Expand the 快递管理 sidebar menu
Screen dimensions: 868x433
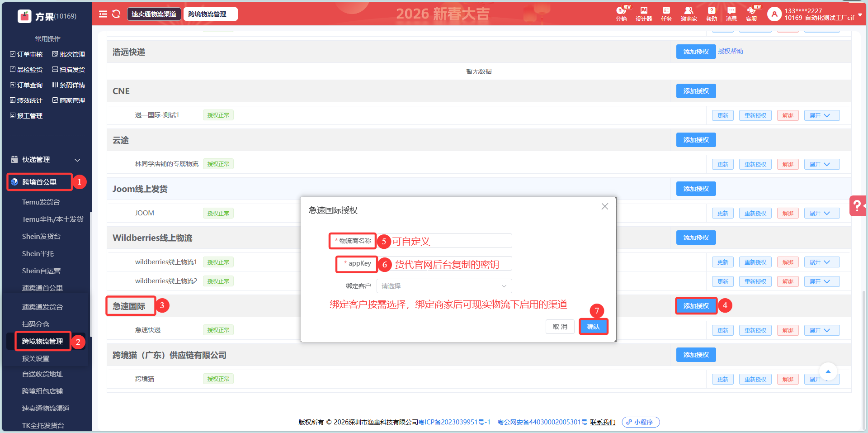(46, 160)
